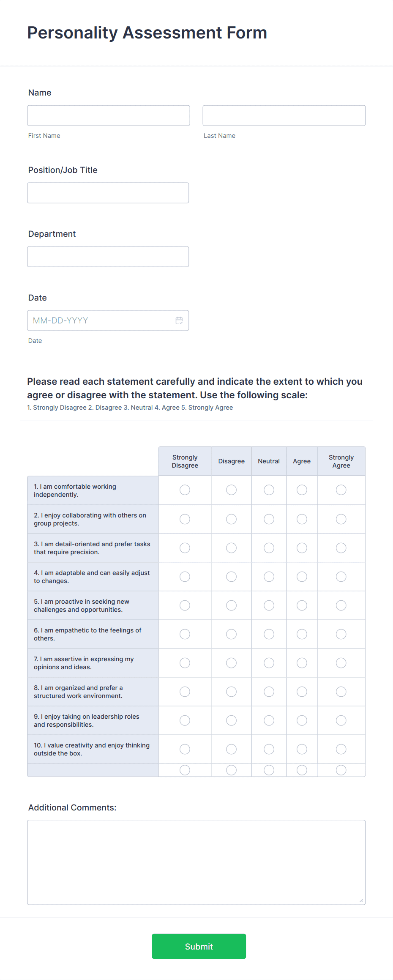Select Strongly Agree for working independently

tap(341, 490)
